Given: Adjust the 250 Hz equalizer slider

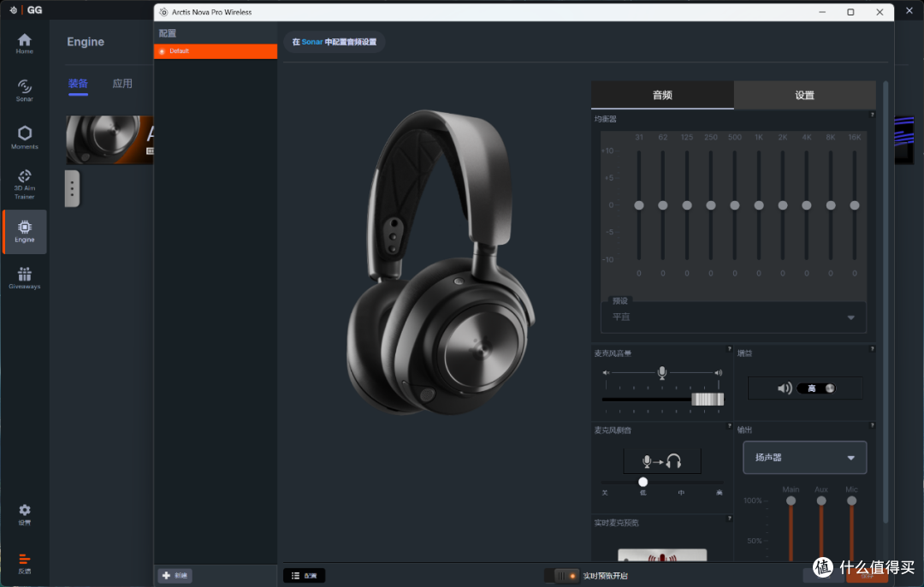Looking at the screenshot, I should coord(711,205).
